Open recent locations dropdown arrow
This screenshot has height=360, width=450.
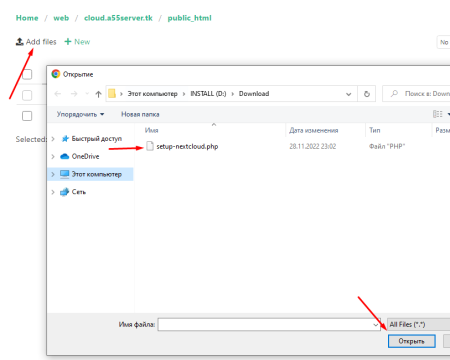click(x=87, y=94)
